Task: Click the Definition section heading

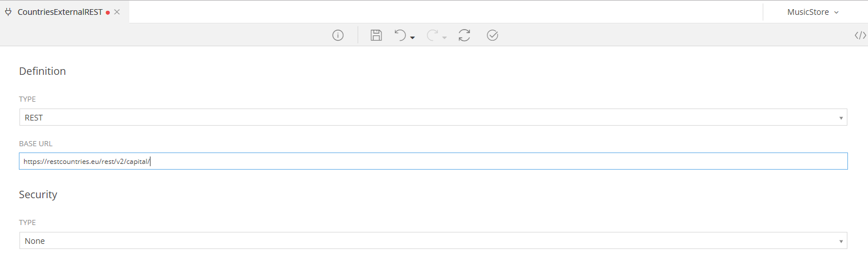Action: [x=42, y=71]
